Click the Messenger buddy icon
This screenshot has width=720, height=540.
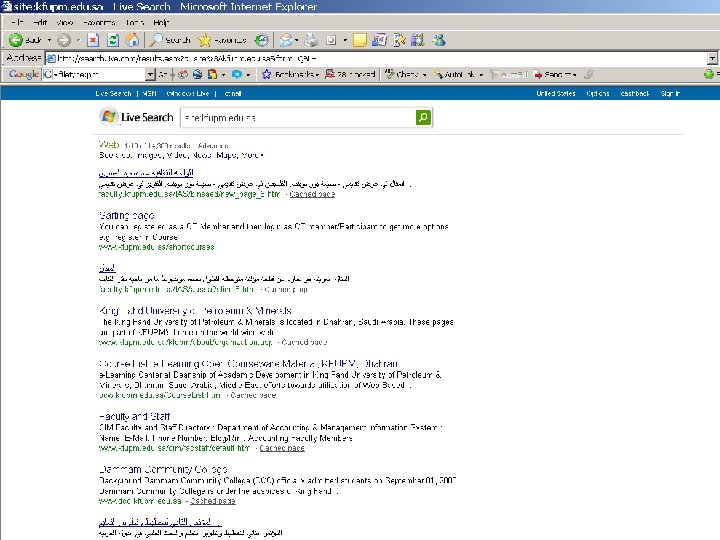pos(439,40)
